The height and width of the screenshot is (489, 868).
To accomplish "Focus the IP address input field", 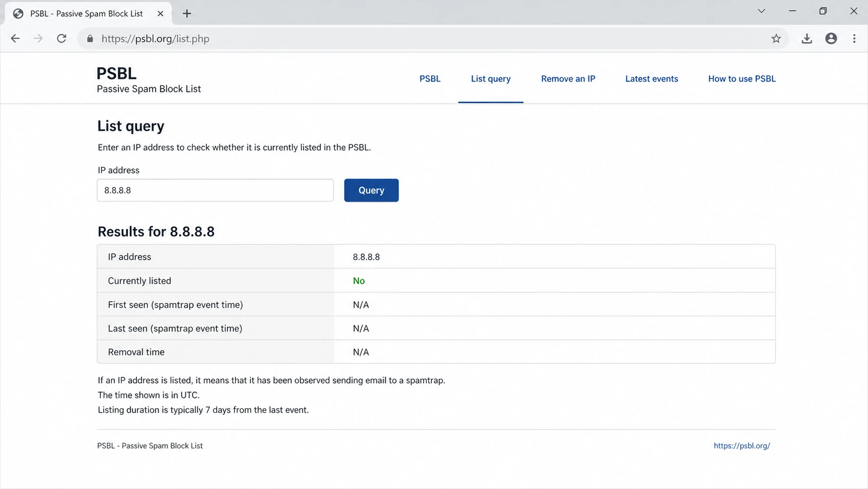I will pyautogui.click(x=215, y=190).
